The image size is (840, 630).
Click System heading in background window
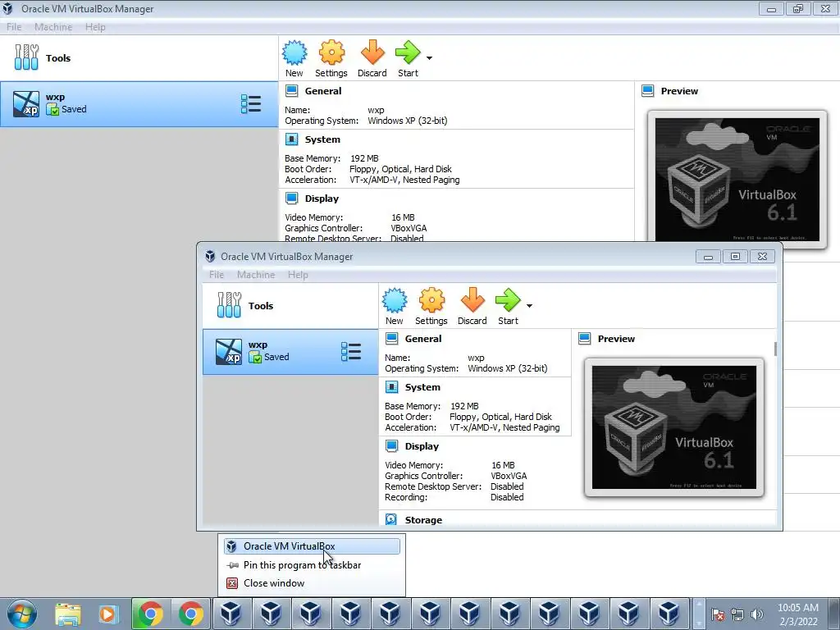pos(322,139)
